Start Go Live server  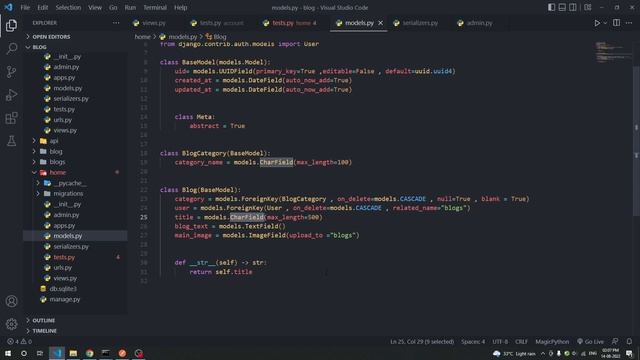[590, 342]
